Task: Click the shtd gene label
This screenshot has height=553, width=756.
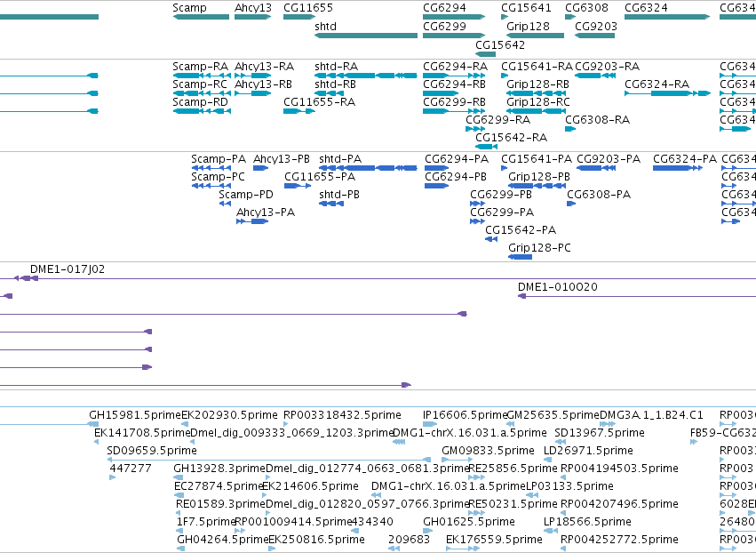Action: [325, 27]
